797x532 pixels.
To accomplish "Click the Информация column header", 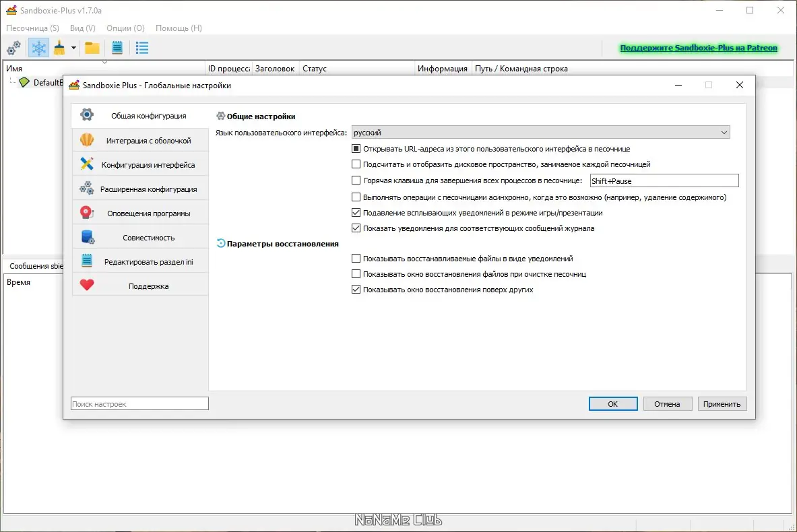I will [443, 69].
